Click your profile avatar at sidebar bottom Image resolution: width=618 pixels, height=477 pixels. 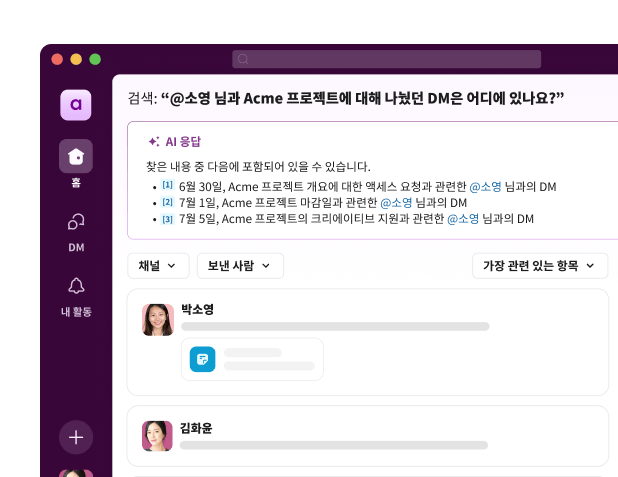click(x=76, y=473)
